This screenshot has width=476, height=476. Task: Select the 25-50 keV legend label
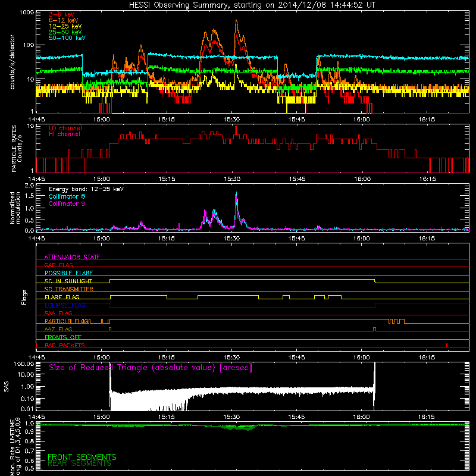(x=65, y=32)
